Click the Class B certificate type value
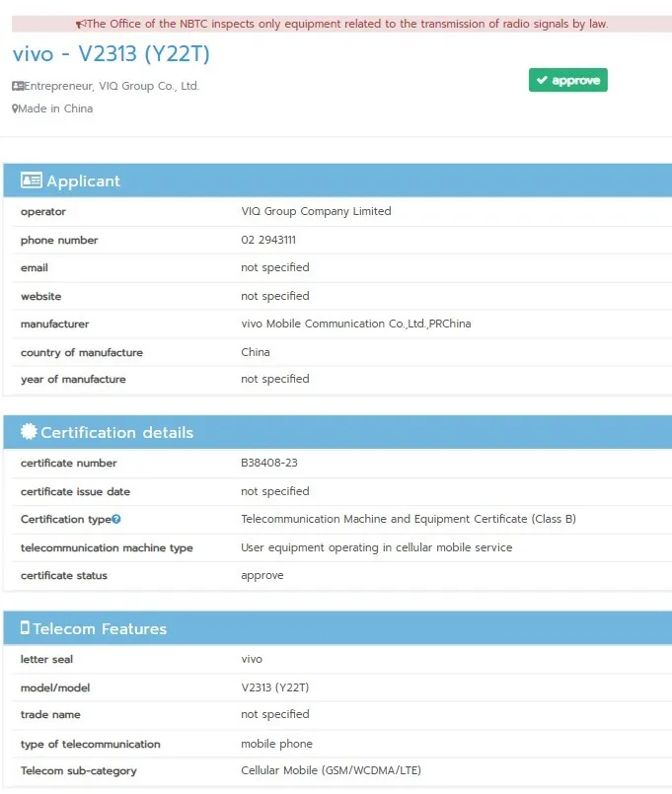The image size is (672, 794). point(409,519)
